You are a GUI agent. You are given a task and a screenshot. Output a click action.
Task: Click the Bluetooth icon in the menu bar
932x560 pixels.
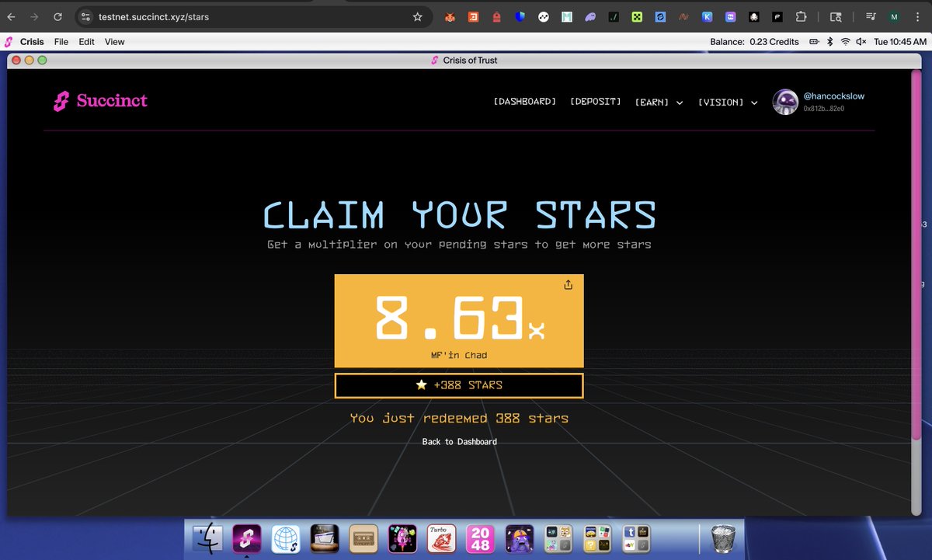tap(829, 42)
